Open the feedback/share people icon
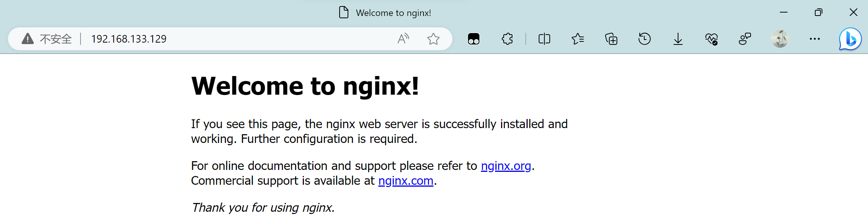The image size is (868, 222). 745,39
